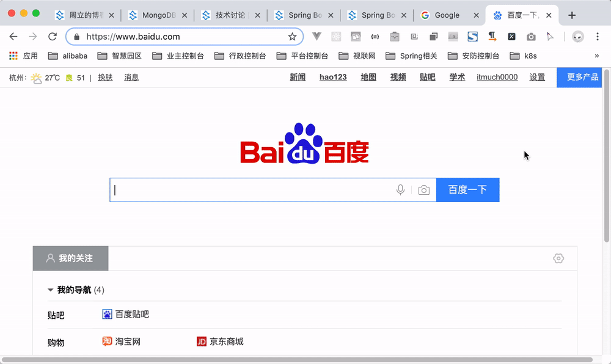Click the microphone voice search icon
Viewport: 611px width, 364px height.
[x=400, y=190]
